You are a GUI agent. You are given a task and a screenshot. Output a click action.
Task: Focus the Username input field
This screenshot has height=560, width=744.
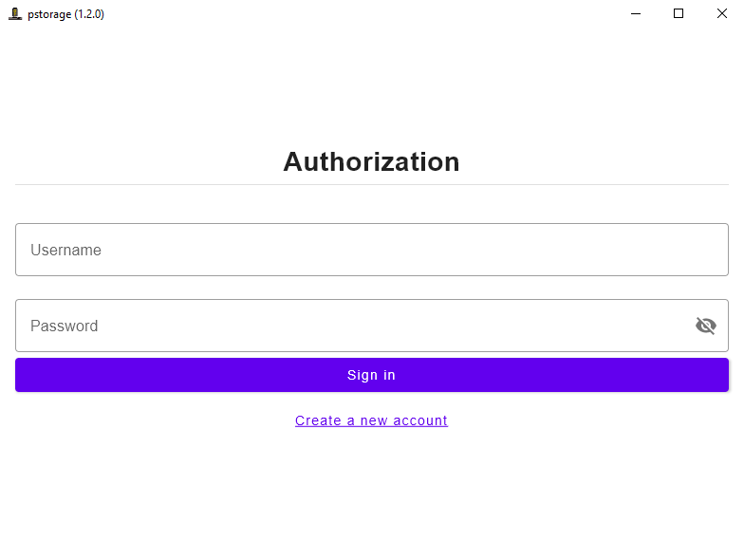371,250
